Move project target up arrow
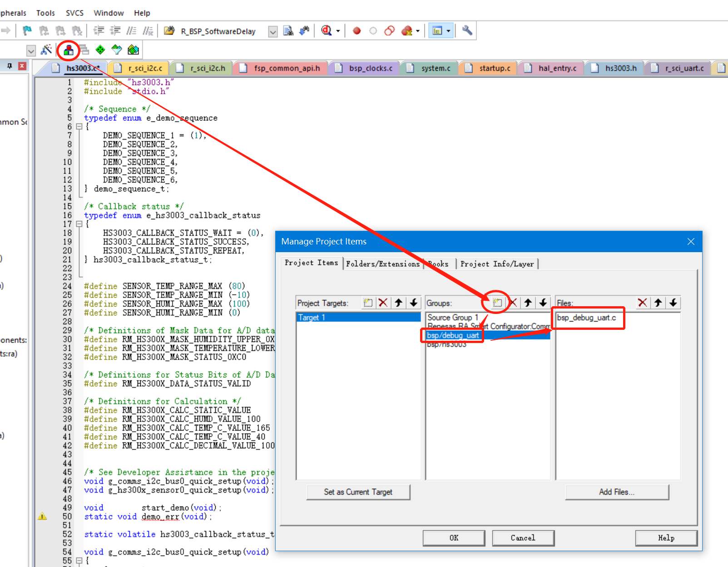728x567 pixels. pyautogui.click(x=399, y=303)
